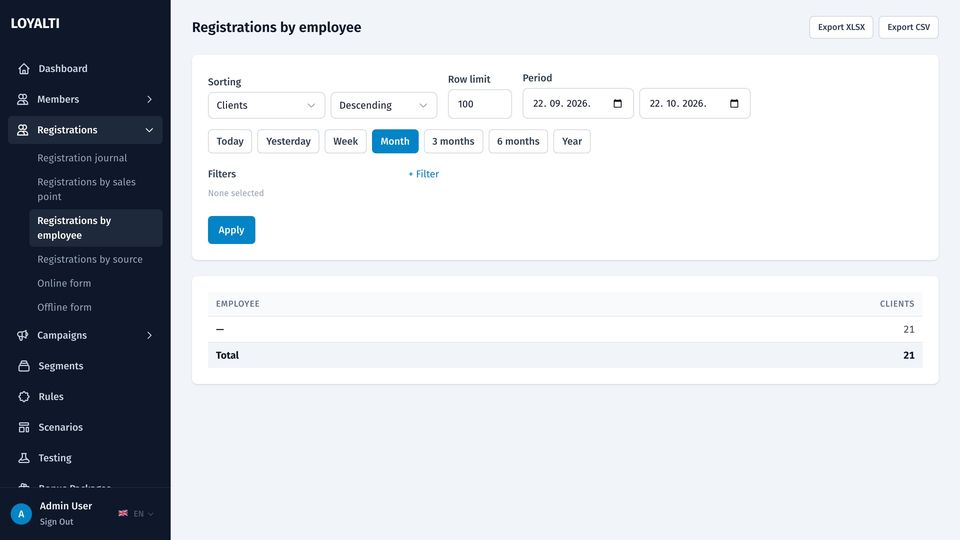Select Month period preset
The width and height of the screenshot is (960, 540).
[395, 141]
